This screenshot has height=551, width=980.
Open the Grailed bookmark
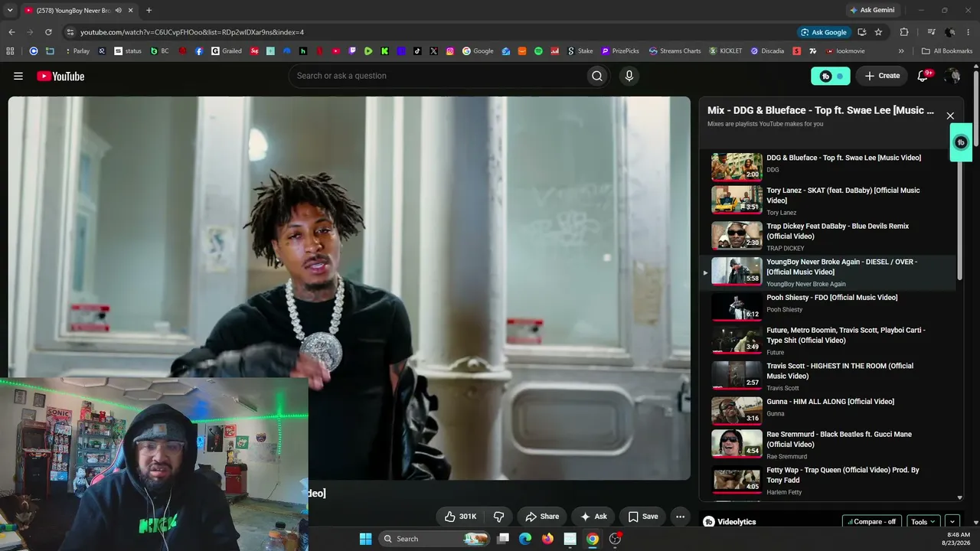click(x=227, y=51)
